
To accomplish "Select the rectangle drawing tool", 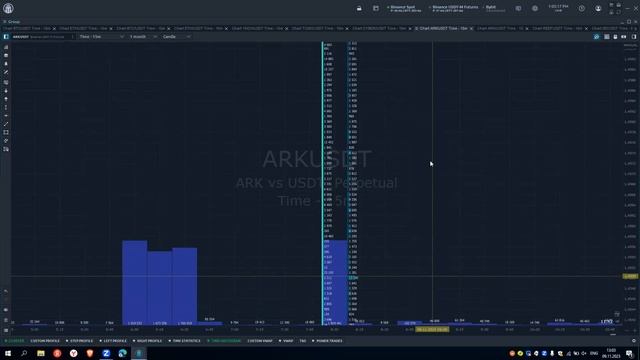I will pos(6,132).
